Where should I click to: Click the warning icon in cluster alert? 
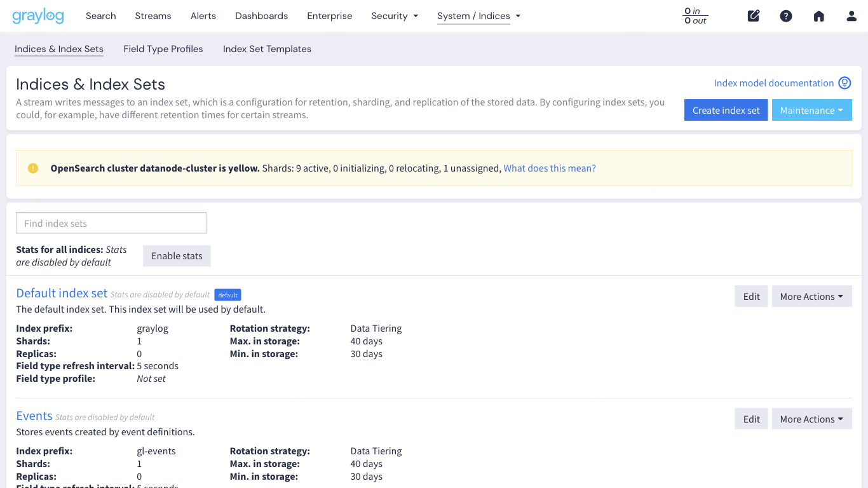coord(32,168)
